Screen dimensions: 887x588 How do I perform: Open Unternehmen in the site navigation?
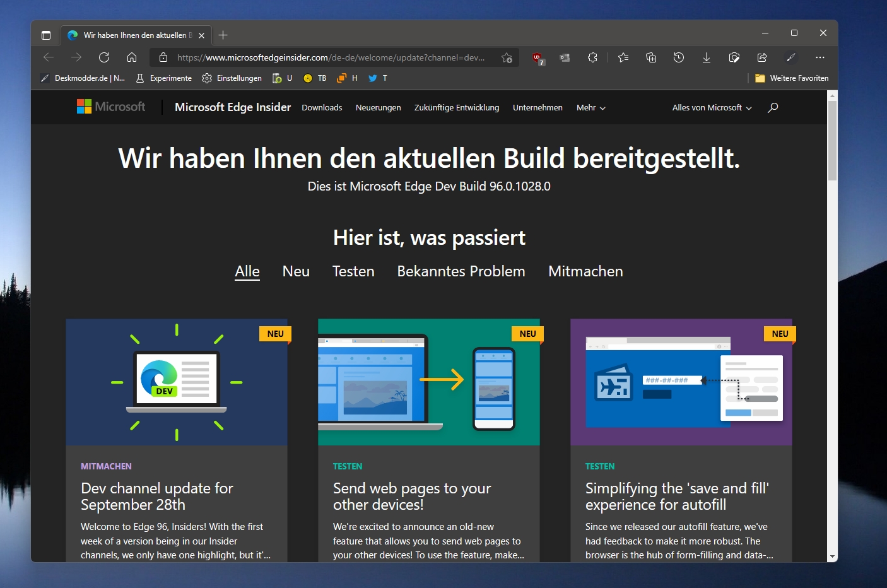click(x=537, y=108)
